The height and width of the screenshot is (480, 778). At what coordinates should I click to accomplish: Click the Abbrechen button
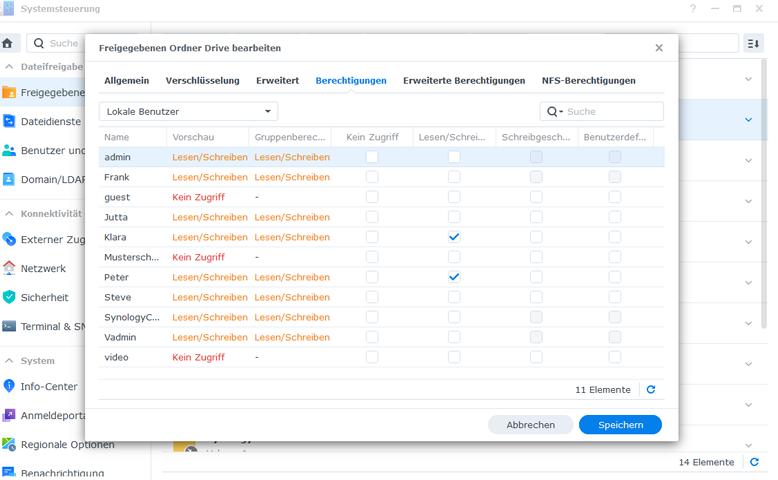[x=530, y=425]
